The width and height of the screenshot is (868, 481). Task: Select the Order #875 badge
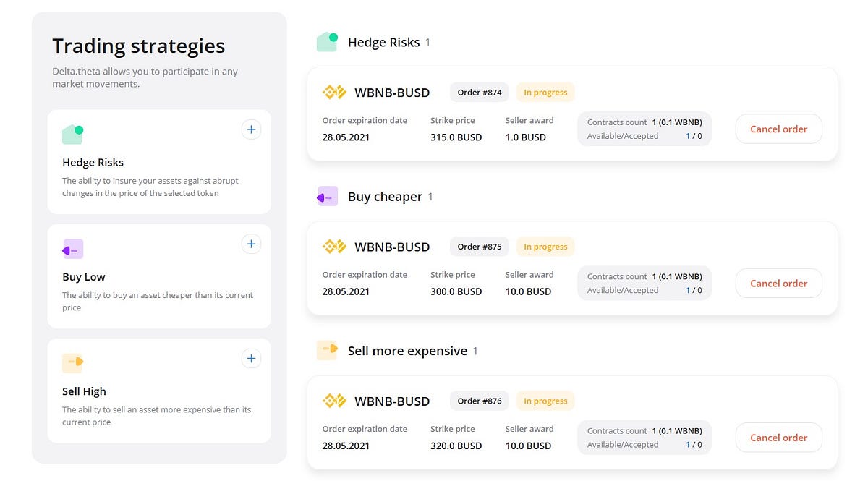[480, 247]
